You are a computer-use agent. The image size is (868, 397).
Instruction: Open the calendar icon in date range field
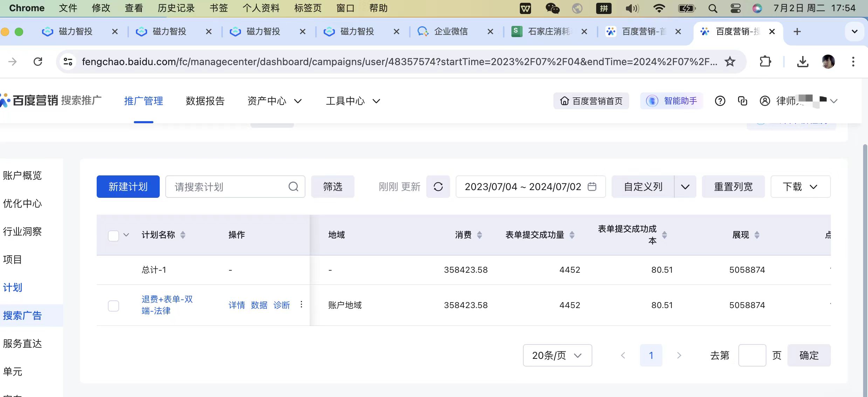pos(592,187)
